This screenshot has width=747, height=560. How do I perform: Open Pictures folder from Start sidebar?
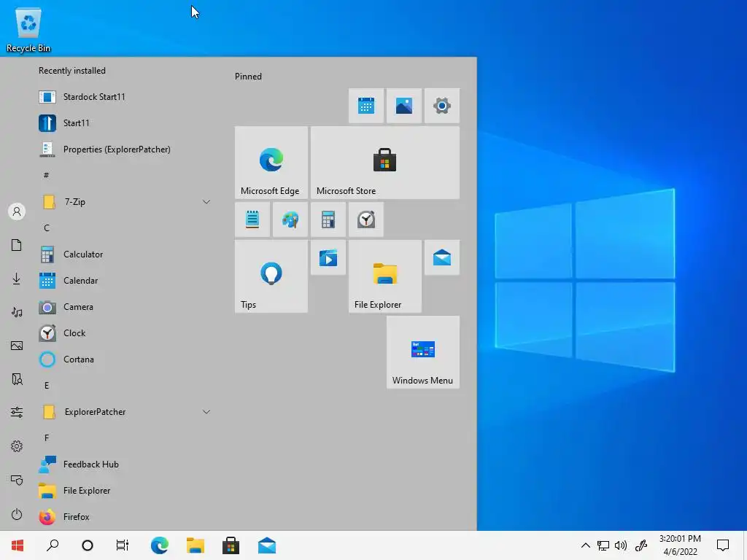[17, 346]
